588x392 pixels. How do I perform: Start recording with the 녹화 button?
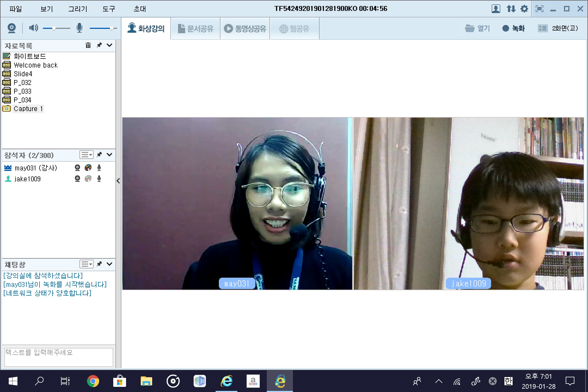[x=513, y=28]
